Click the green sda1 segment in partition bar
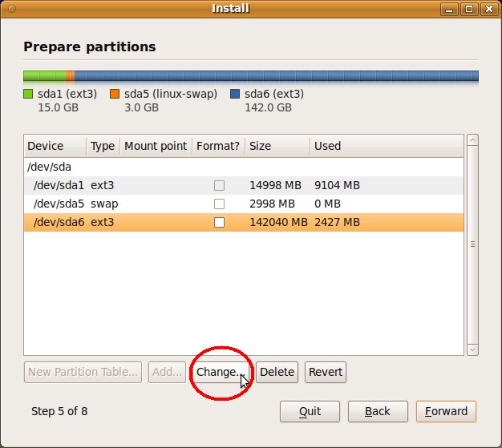The image size is (502, 448). (44, 76)
